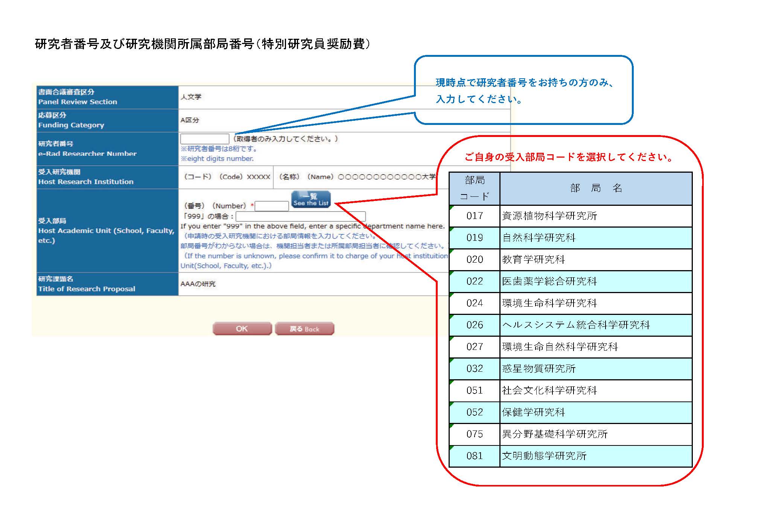
Task: Click the 部局名 column header
Action: (x=596, y=188)
